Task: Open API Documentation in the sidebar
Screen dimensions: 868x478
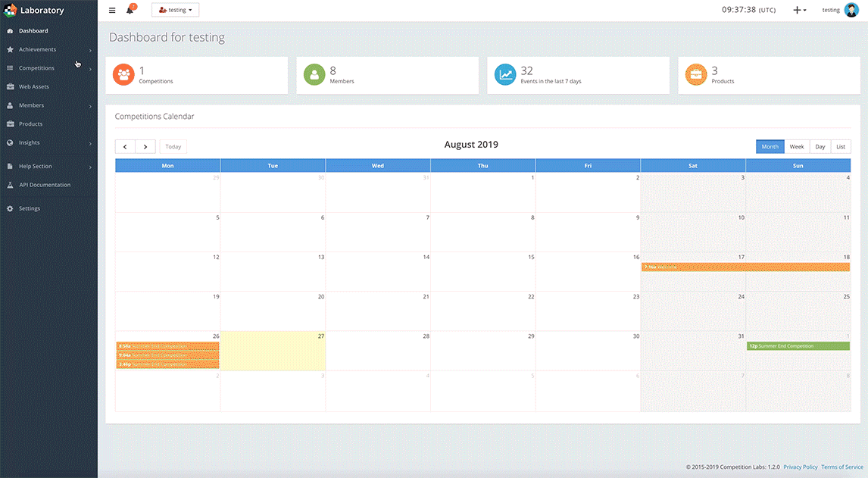Action: click(45, 185)
